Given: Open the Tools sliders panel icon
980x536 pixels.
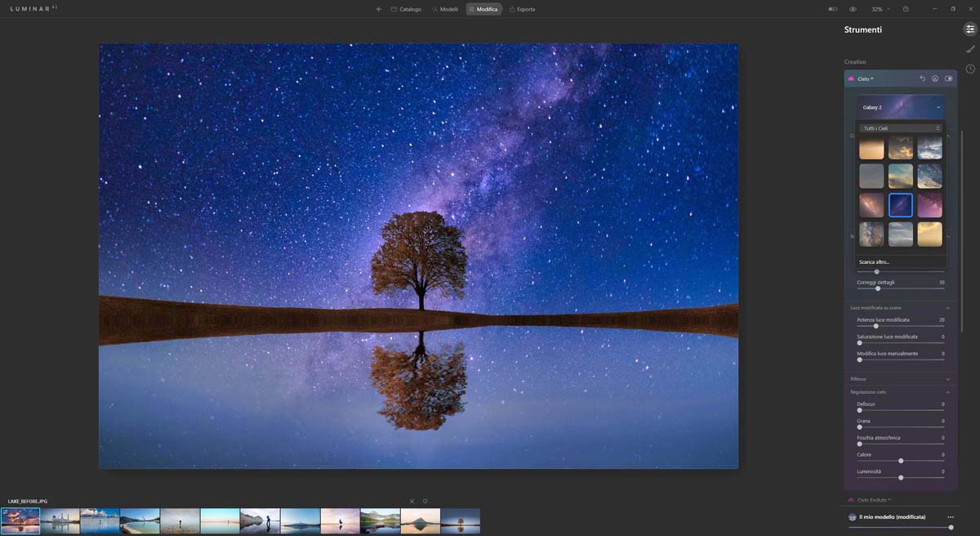Looking at the screenshot, I should (970, 29).
